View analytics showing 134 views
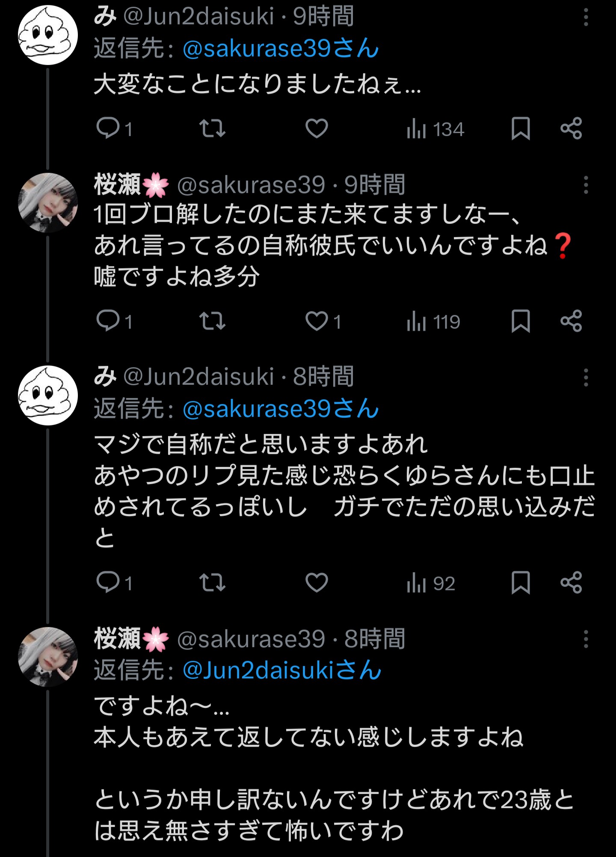 pos(435,129)
